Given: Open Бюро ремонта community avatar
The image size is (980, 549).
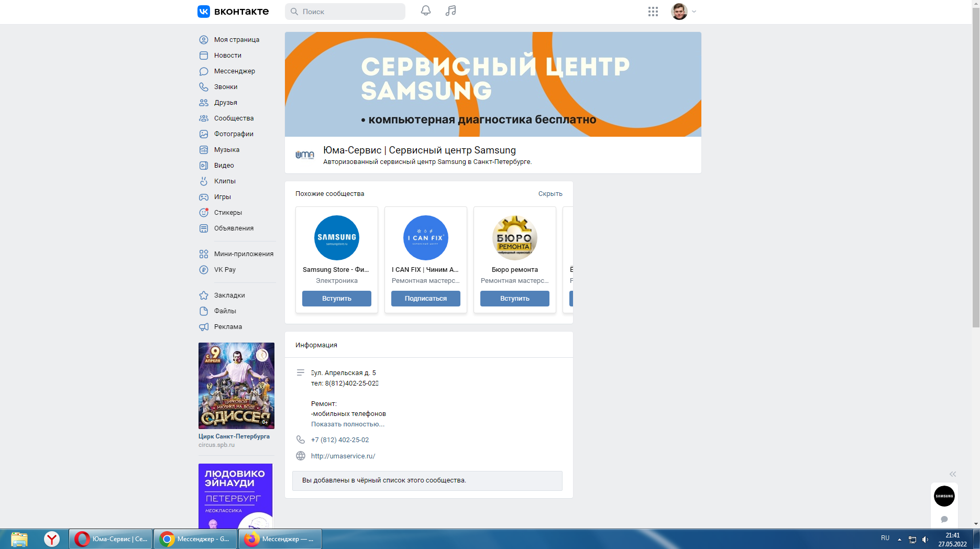Looking at the screenshot, I should pos(515,238).
